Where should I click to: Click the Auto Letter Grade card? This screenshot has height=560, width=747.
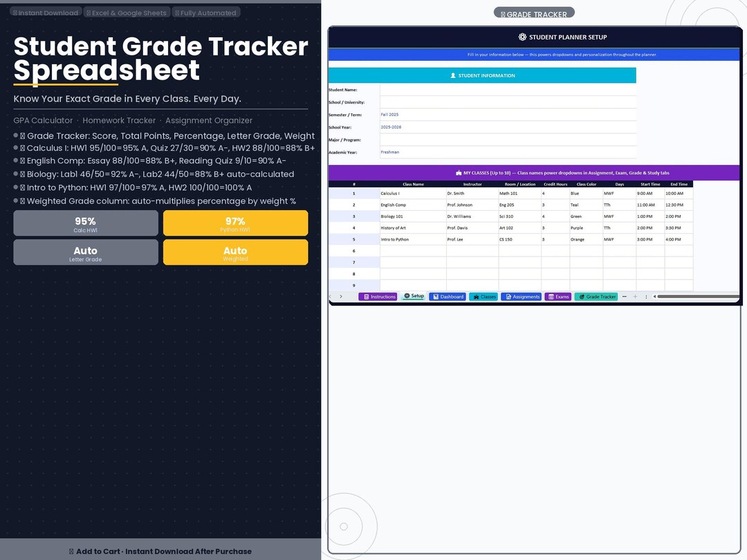point(86,252)
